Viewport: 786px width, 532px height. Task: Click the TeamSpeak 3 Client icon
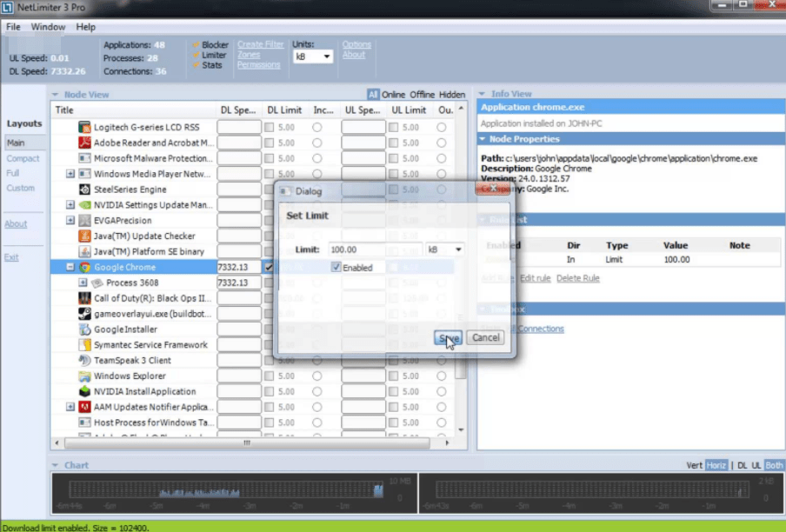coord(84,360)
